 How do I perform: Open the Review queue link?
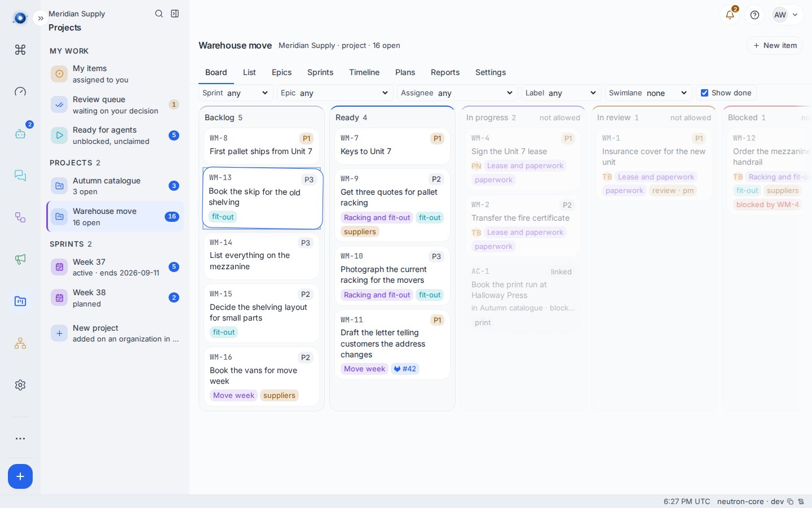pos(115,105)
